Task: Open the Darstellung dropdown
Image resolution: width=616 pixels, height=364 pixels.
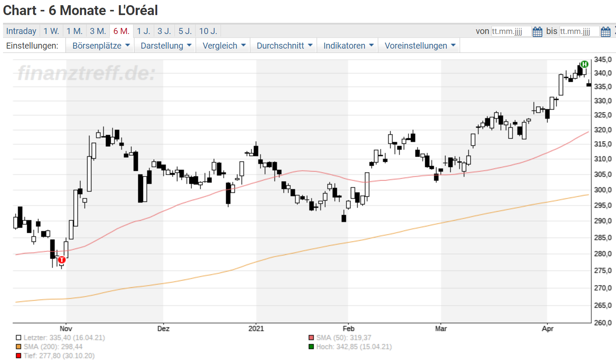Action: (166, 46)
